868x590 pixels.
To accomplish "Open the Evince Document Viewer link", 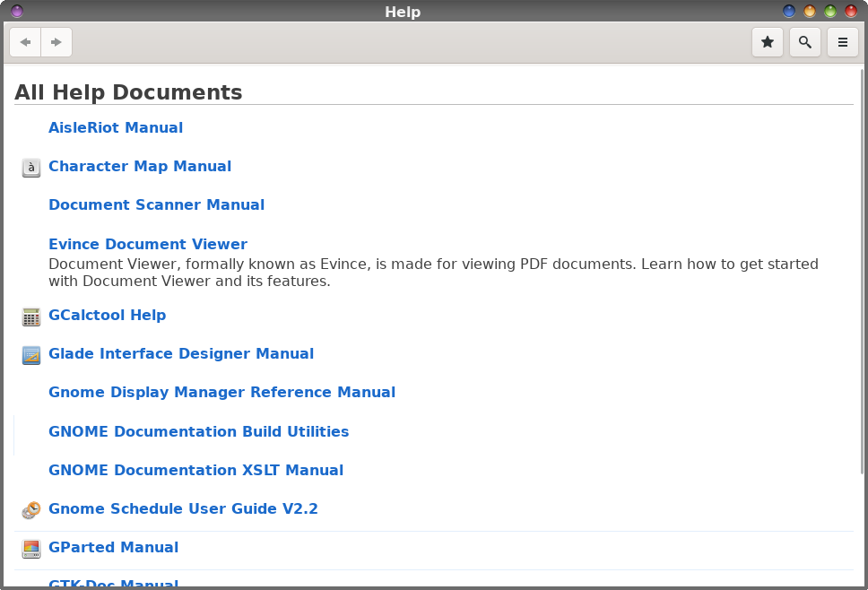I will (148, 244).
